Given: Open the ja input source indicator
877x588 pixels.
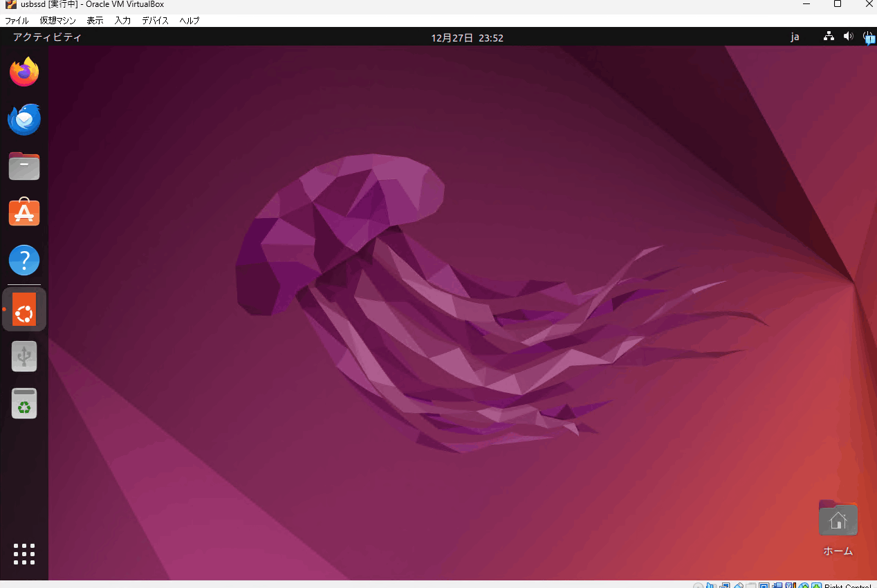Looking at the screenshot, I should coord(795,37).
